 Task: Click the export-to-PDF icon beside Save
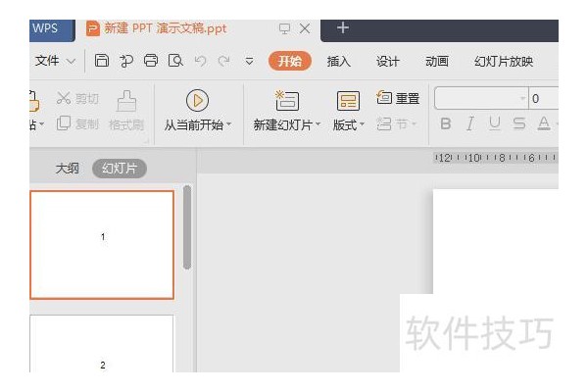[x=126, y=61]
